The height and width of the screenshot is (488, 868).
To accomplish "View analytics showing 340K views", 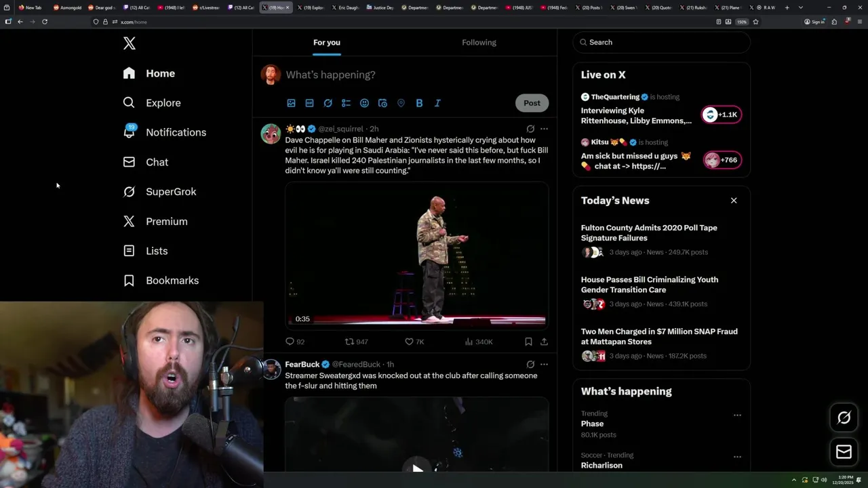I will 479,342.
